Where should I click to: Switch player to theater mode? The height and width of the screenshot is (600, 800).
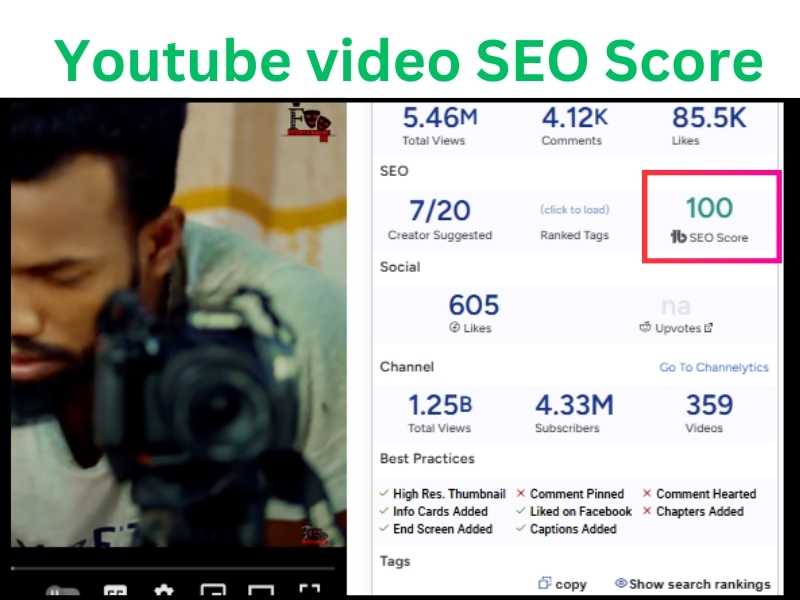261,592
